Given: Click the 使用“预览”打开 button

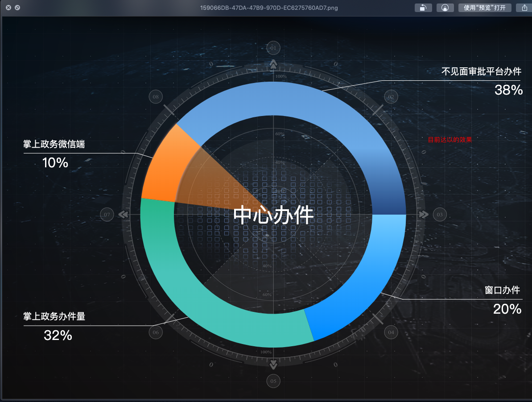Looking at the screenshot, I should point(485,8).
